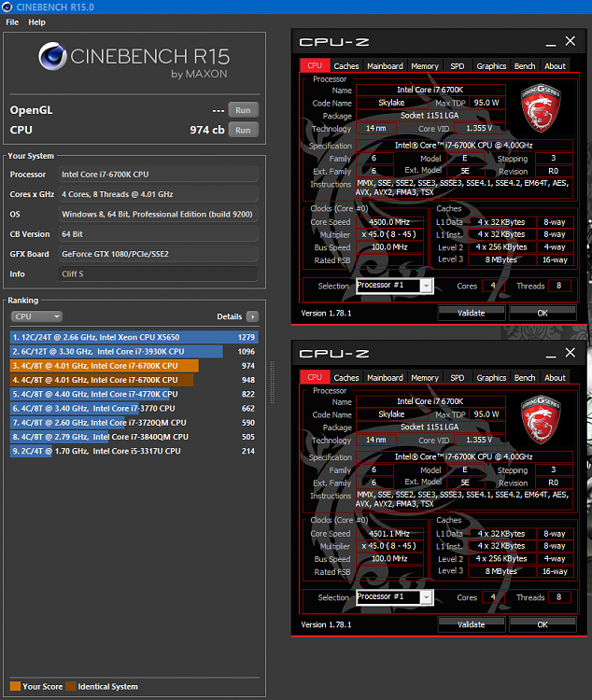
Task: Expand the ranking Details arrow
Action: 252,316
